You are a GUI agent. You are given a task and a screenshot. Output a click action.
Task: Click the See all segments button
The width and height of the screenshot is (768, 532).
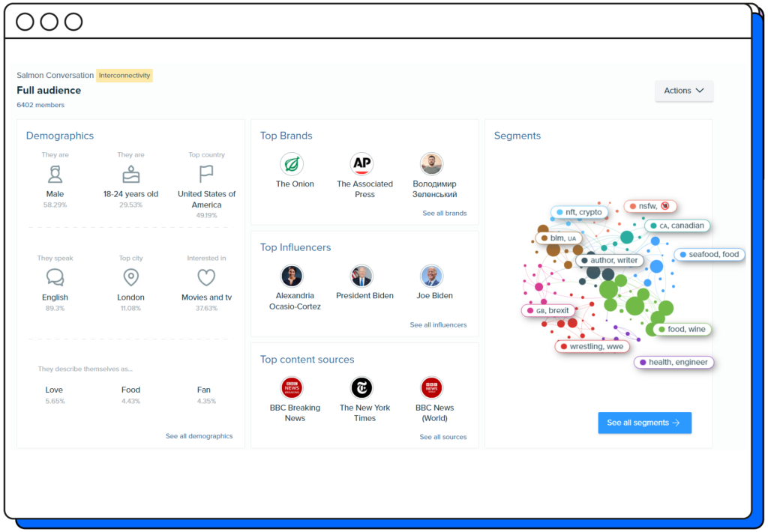click(644, 423)
